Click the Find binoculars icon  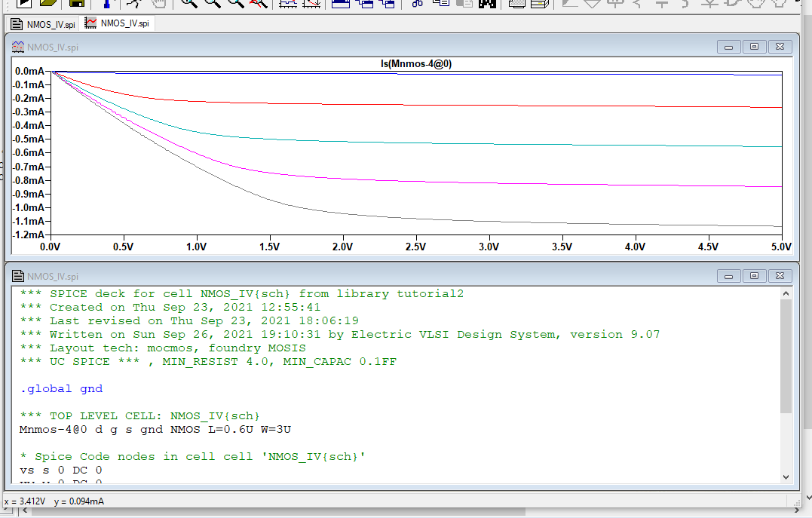pos(487,3)
